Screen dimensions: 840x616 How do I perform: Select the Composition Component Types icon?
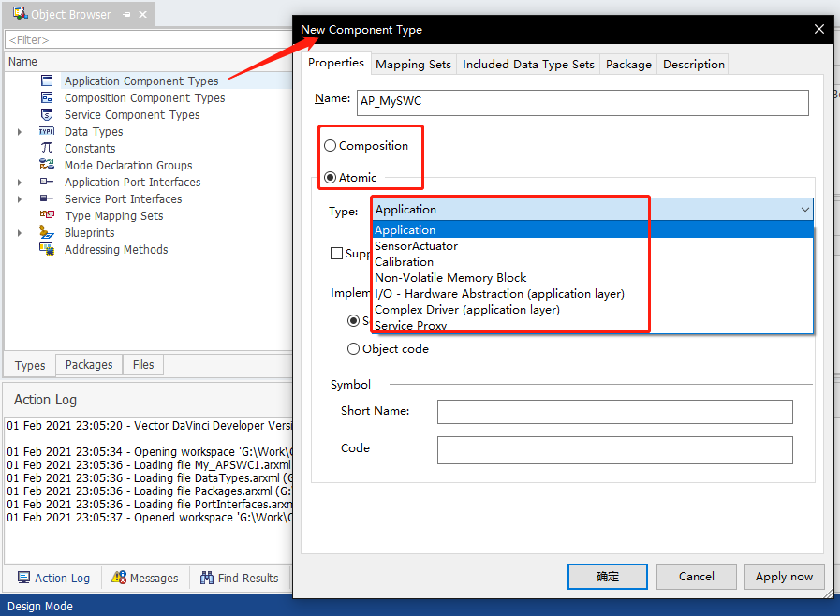[49, 97]
